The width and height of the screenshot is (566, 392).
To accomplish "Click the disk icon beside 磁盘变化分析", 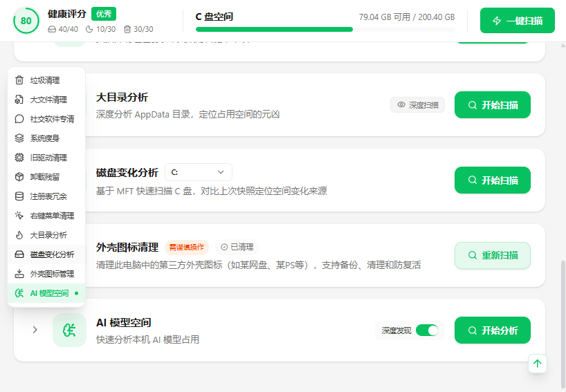I will pyautogui.click(x=19, y=254).
